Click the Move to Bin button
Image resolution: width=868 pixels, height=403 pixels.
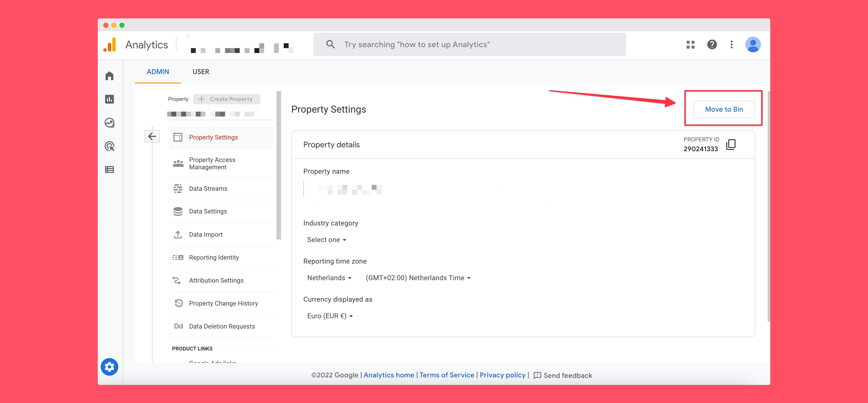724,109
